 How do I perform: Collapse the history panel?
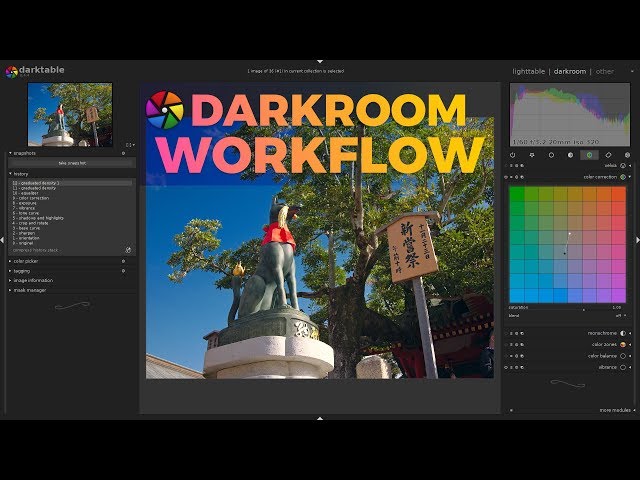11,174
